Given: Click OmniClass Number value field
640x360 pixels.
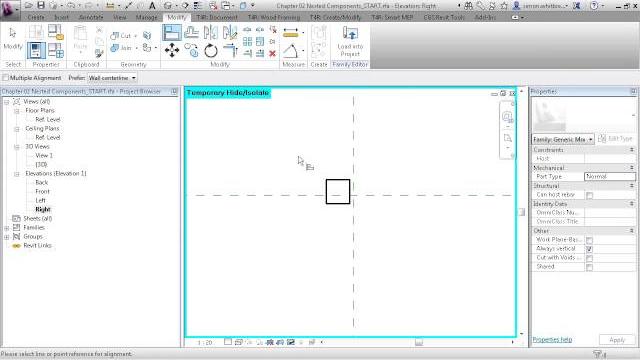Looking at the screenshot, I should 610,213.
